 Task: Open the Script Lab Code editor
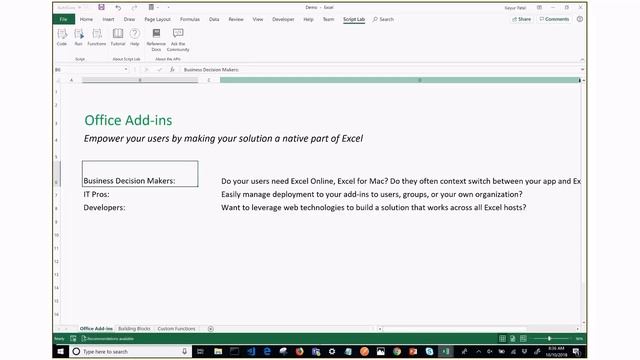tap(62, 37)
